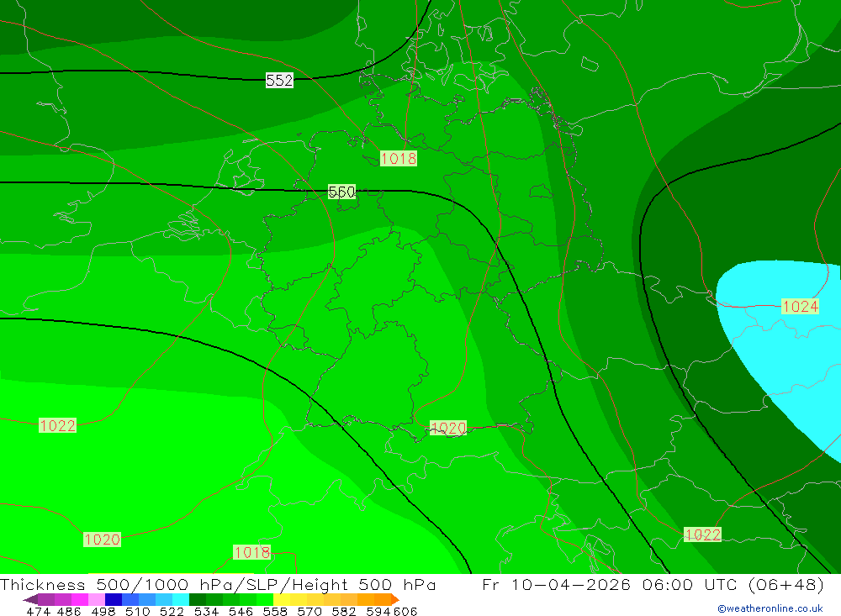Pick the bright magenta legend swatch
841x616 pixels.
click(80, 599)
